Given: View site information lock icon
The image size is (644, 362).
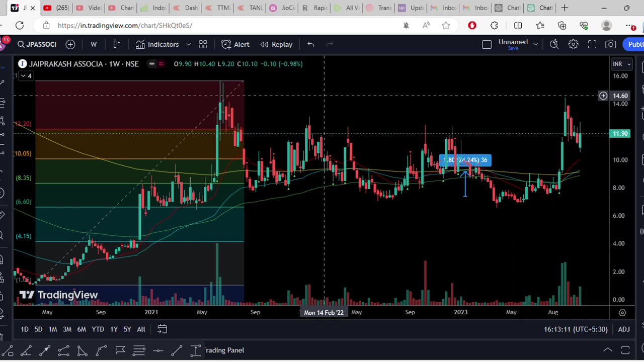Looking at the screenshot, I should click(x=46, y=25).
